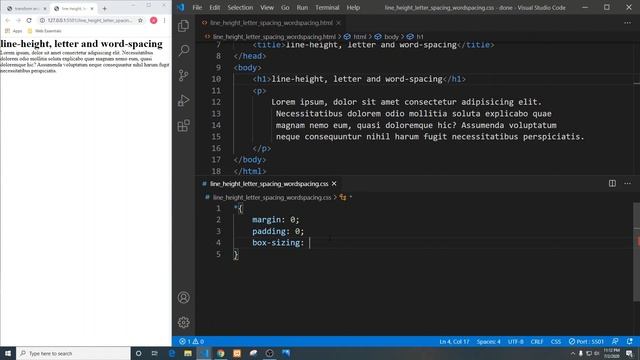Change indentation via Spaces: 4
This screenshot has width=640, height=360.
click(x=489, y=341)
